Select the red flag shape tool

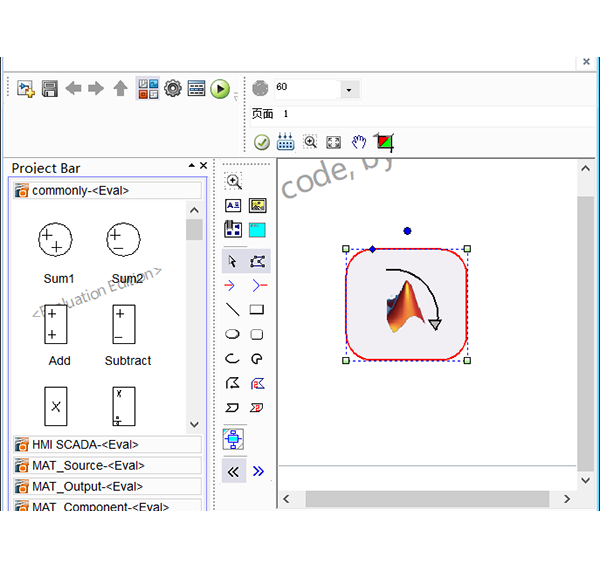(x=256, y=408)
